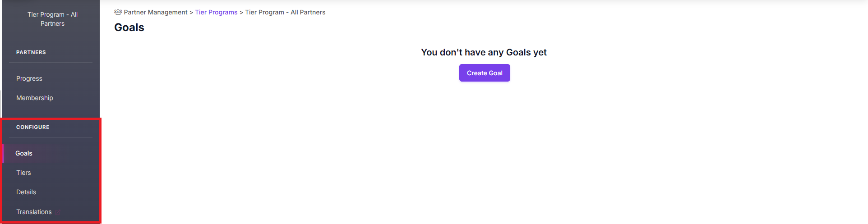
Task: Click the "You don't have any Goals yet" message
Action: click(x=484, y=52)
